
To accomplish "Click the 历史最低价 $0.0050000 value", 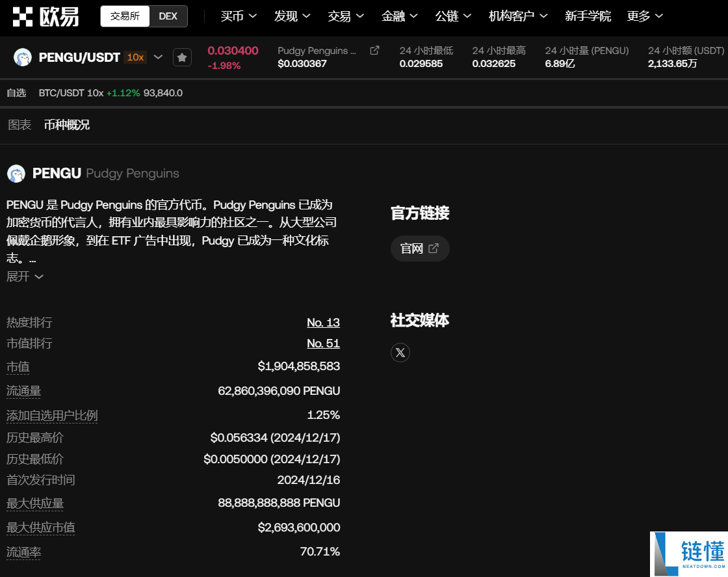I will [x=272, y=459].
